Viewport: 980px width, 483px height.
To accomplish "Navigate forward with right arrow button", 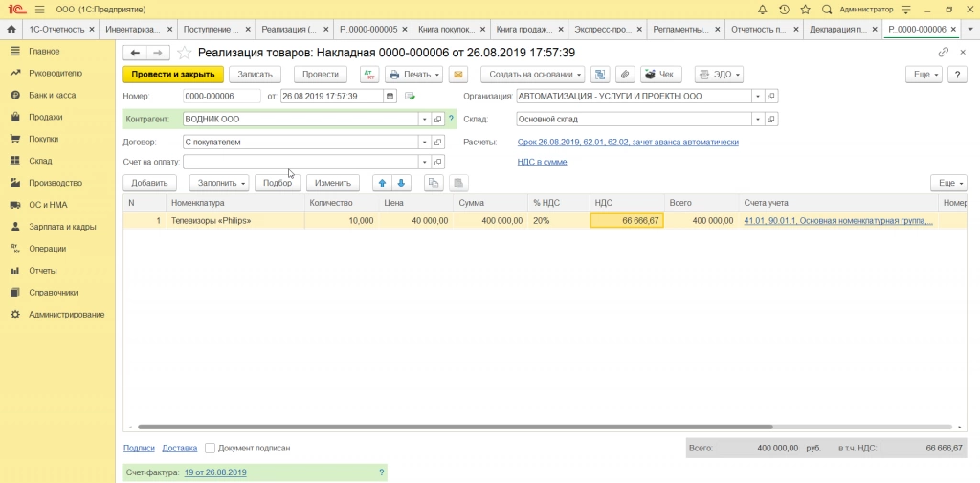I will 158,54.
